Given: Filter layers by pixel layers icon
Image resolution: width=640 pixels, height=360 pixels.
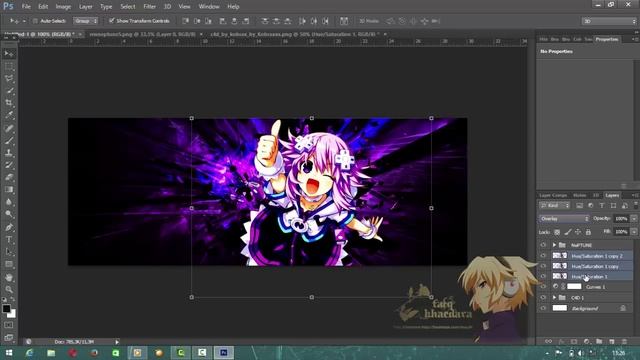Looking at the screenshot, I should point(579,206).
